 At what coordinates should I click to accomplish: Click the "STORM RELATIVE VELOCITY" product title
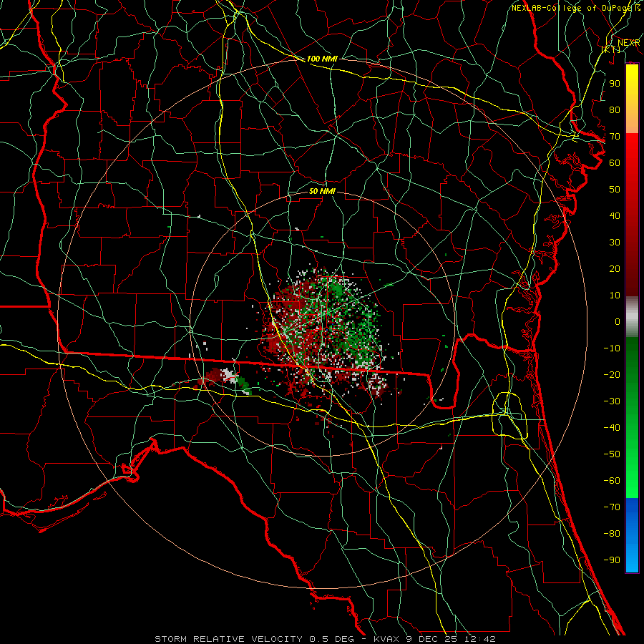pyautogui.click(x=228, y=639)
